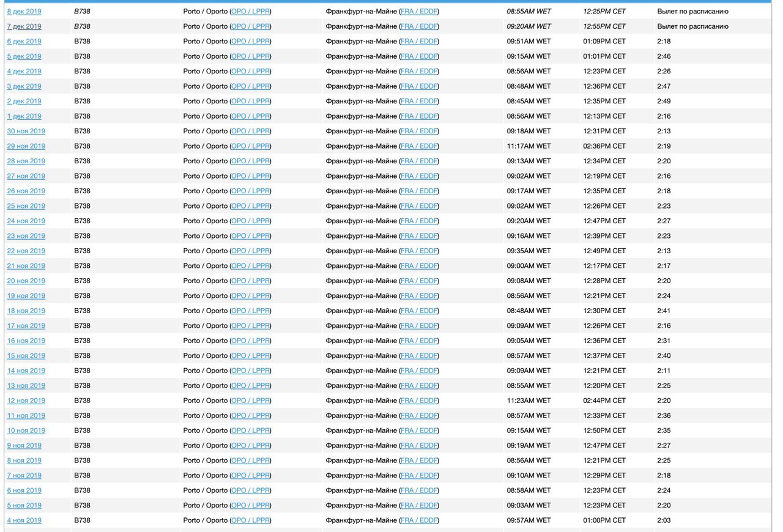The image size is (783, 532).
Task: Open the 10 ноя 2019 date link
Action: (x=26, y=431)
